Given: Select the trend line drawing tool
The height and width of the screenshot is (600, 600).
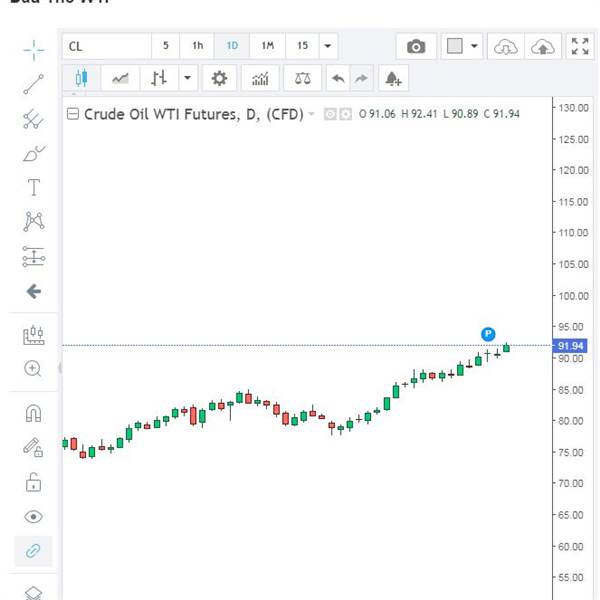Looking at the screenshot, I should point(34,84).
